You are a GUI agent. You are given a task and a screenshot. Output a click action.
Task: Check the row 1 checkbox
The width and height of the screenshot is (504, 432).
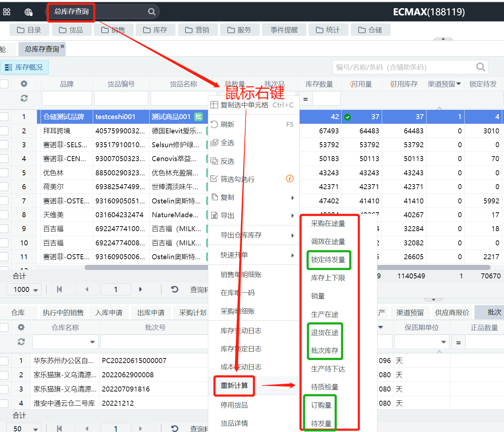(4, 117)
